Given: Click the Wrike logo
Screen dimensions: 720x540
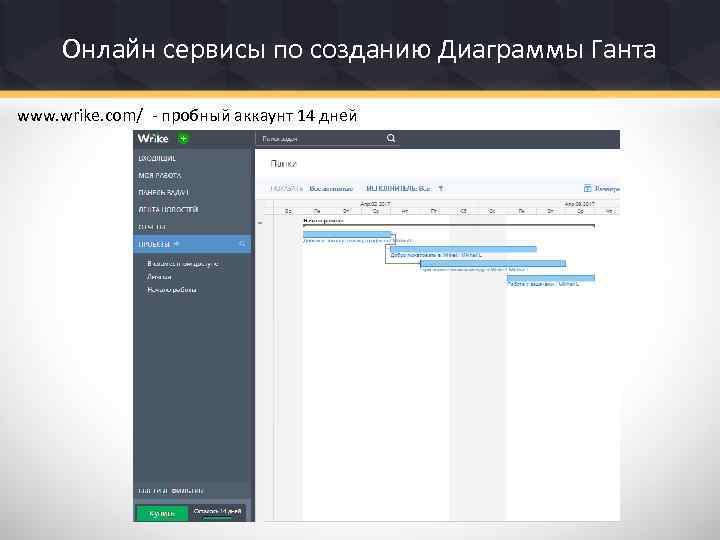Looking at the screenshot, I should [153, 139].
